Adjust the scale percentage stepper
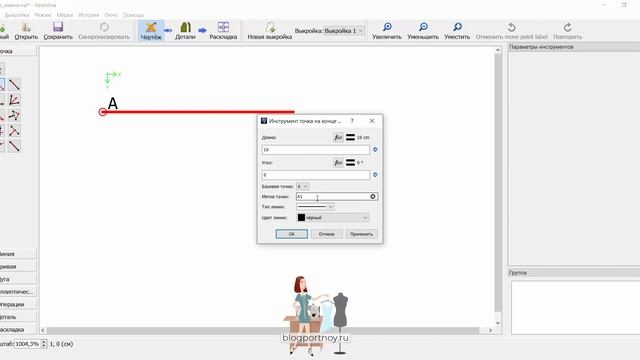Viewport: 640px width, 360px height. (44, 344)
